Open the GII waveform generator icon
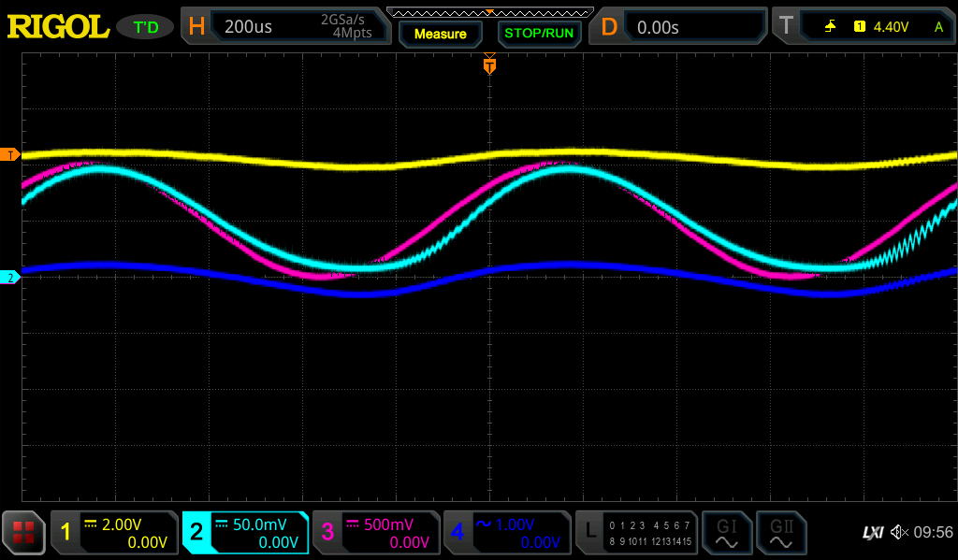Image resolution: width=958 pixels, height=560 pixels. [x=781, y=533]
